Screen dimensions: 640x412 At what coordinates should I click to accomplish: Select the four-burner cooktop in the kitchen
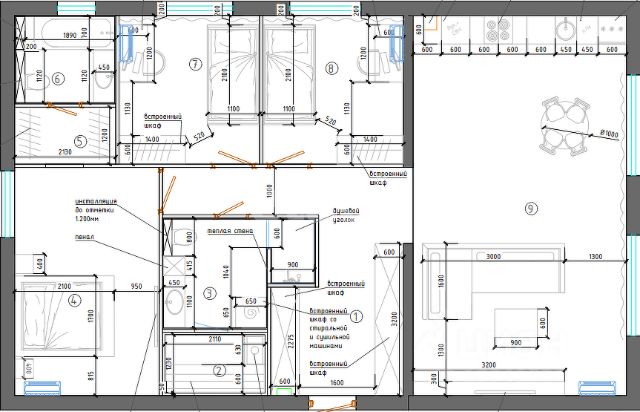[x=498, y=30]
